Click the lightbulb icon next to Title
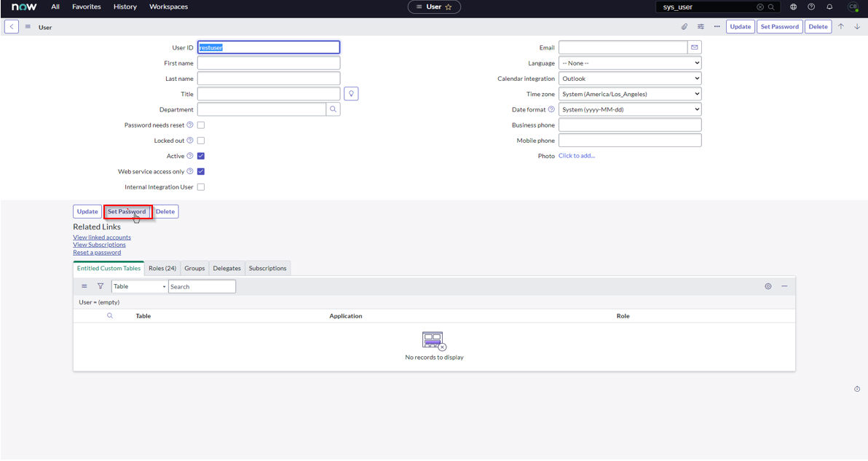 [x=351, y=94]
